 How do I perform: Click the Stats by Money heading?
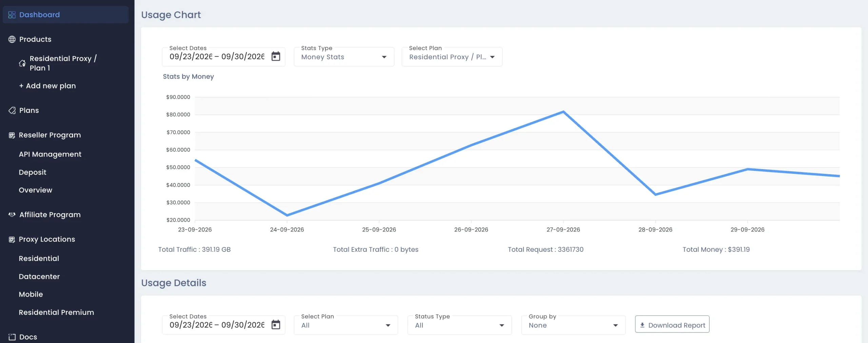[189, 77]
